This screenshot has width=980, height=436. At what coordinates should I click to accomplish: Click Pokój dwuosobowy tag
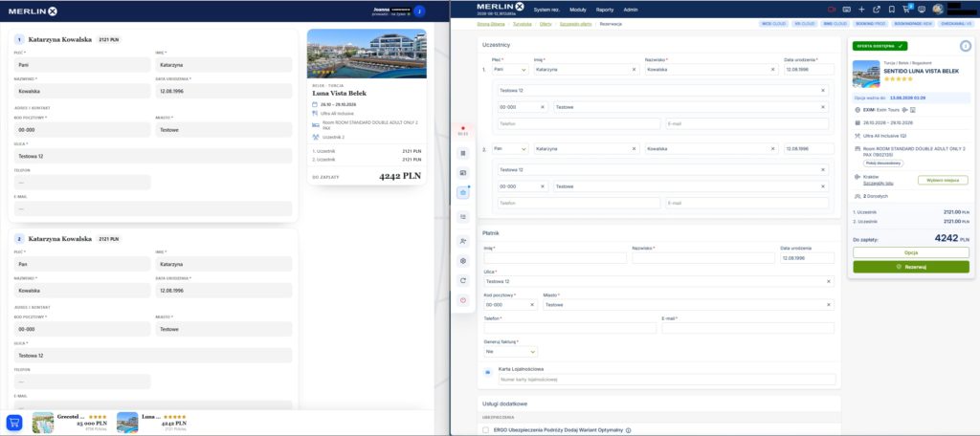(x=883, y=163)
